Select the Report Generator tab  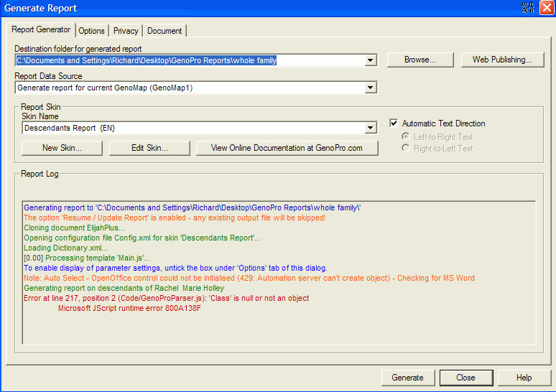coord(41,30)
